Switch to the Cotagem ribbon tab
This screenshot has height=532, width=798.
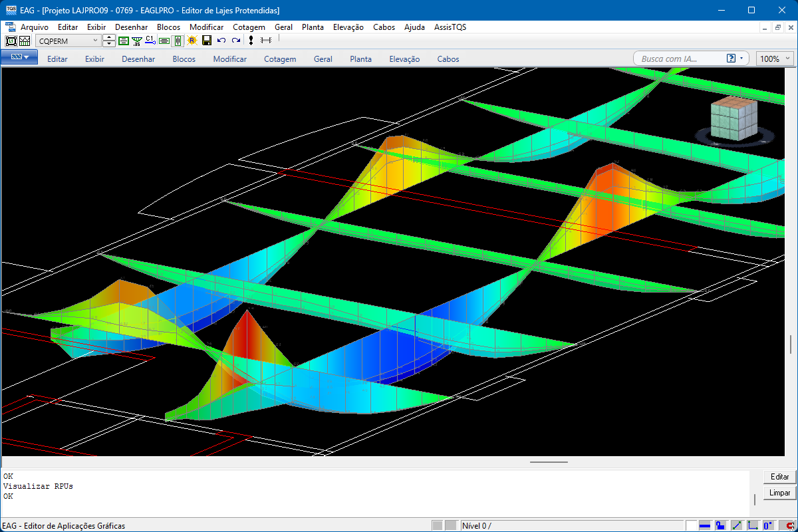click(280, 59)
